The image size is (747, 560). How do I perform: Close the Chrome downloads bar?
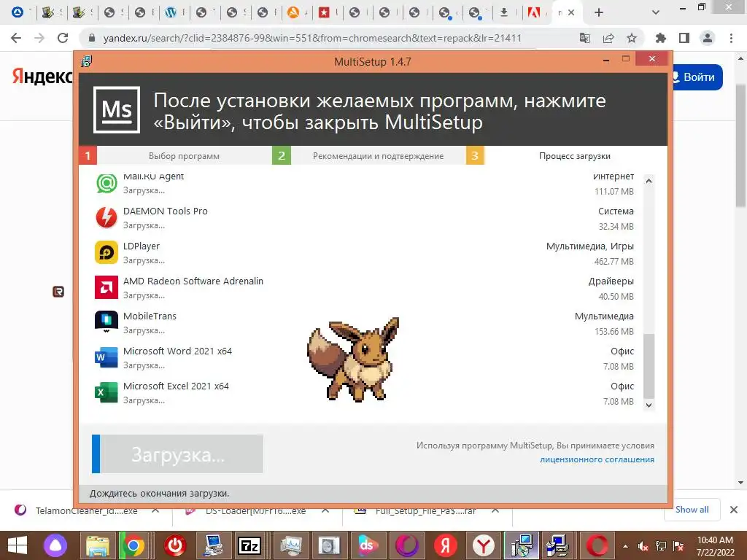734,510
